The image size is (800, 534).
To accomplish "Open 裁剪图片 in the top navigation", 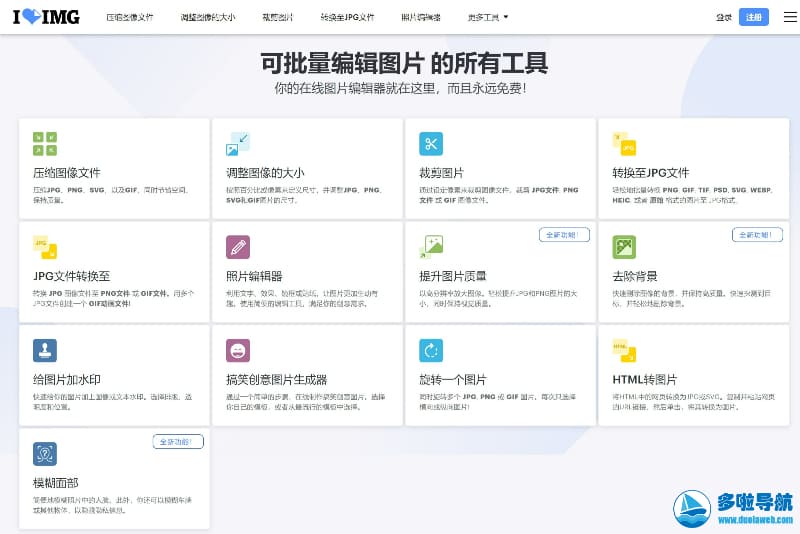I will coord(278,17).
